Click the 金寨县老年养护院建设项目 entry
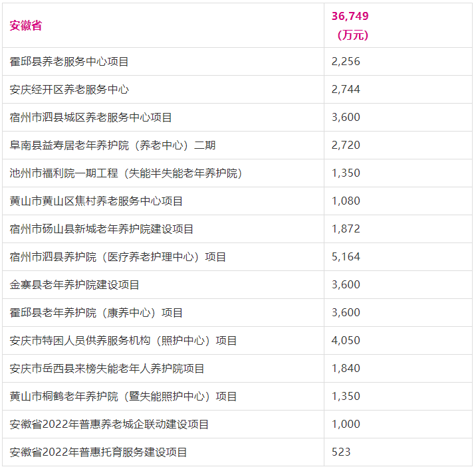The height and width of the screenshot is (471, 476). point(74,284)
